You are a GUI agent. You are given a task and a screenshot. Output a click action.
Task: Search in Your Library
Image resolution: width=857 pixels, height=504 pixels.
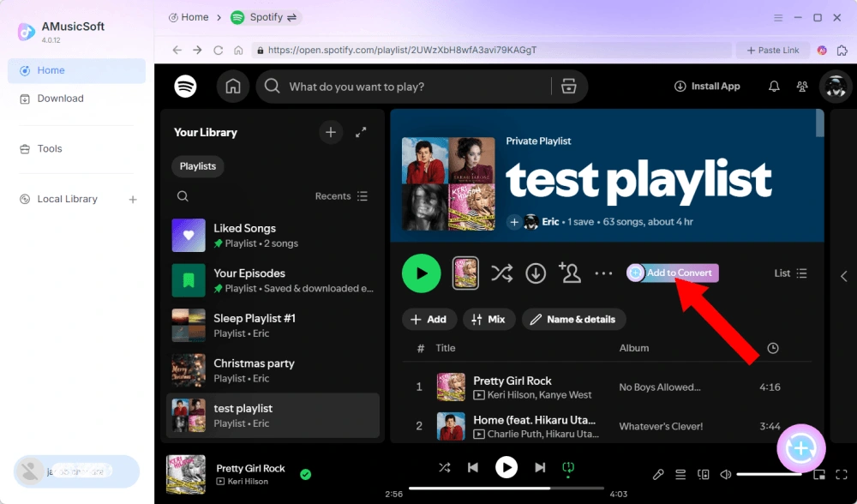click(x=183, y=196)
